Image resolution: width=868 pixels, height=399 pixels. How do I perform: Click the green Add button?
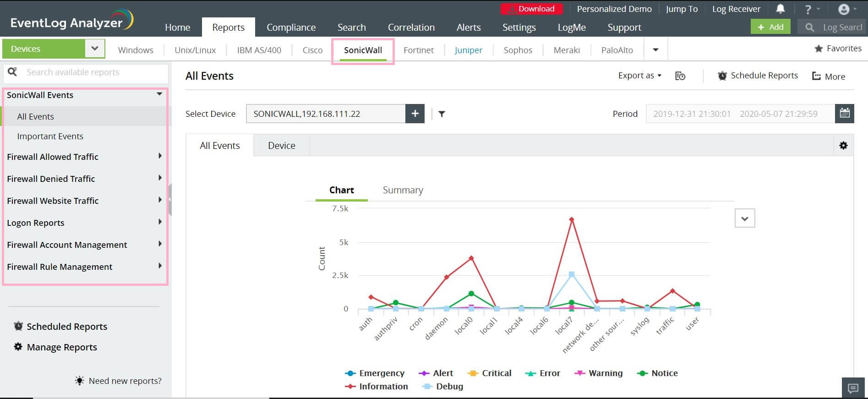tap(770, 27)
